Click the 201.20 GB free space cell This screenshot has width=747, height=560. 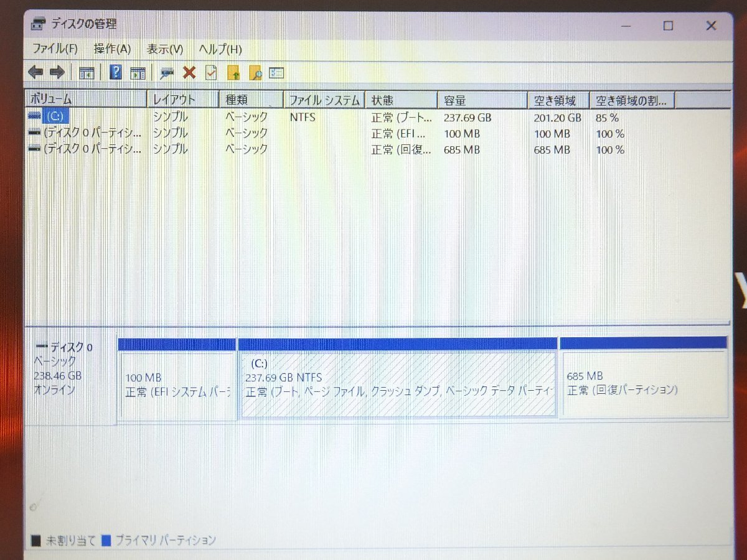557,117
